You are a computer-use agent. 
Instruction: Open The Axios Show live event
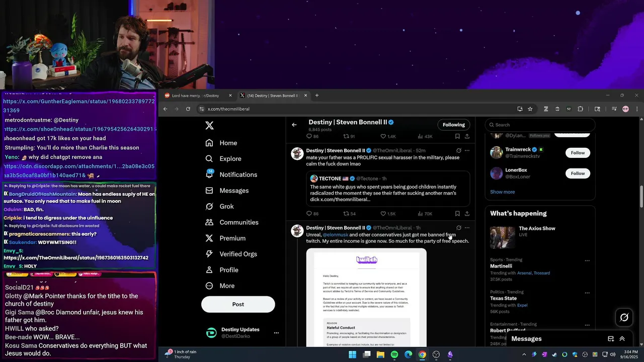pyautogui.click(x=540, y=237)
